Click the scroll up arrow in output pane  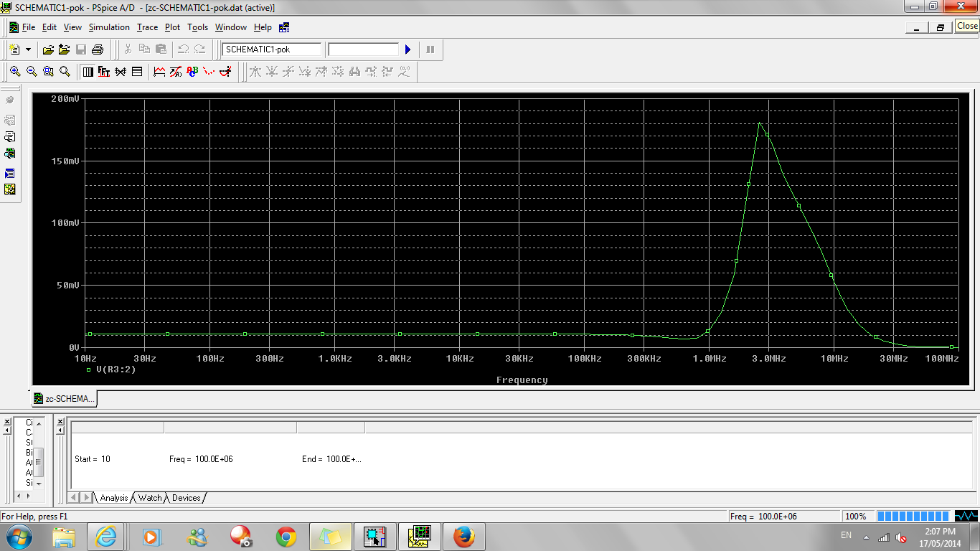point(39,424)
